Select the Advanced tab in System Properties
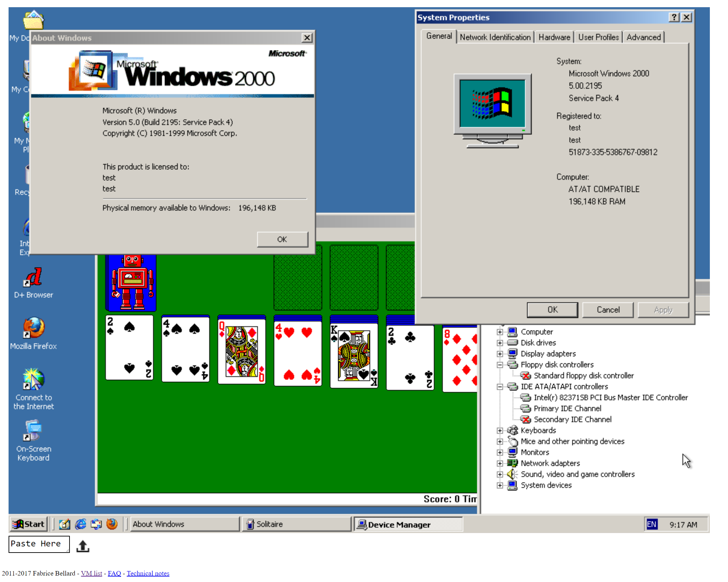 [x=644, y=37]
